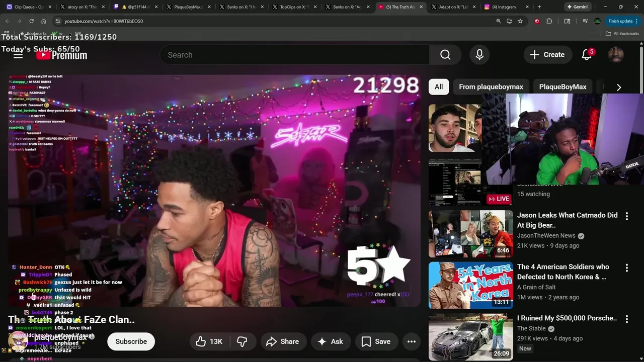The width and height of the screenshot is (644, 362).
Task: Open the zoom magnifier icon in address bar
Action: tap(499, 21)
